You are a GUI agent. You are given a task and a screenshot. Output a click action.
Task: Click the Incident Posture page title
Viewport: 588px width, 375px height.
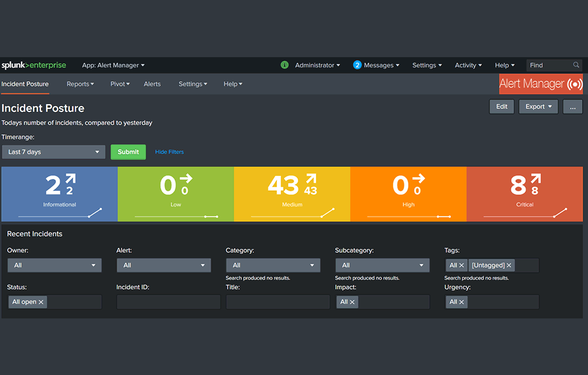[x=43, y=108]
